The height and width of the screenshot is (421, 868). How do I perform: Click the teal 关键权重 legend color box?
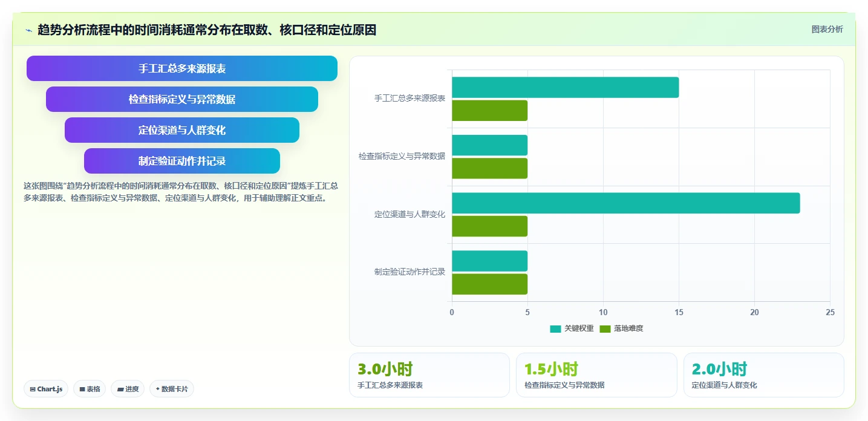555,328
